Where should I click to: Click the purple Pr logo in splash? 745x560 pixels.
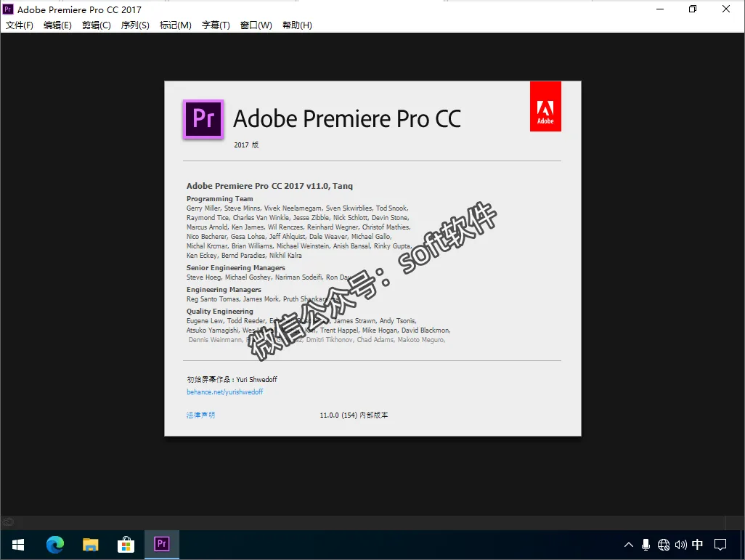[203, 119]
